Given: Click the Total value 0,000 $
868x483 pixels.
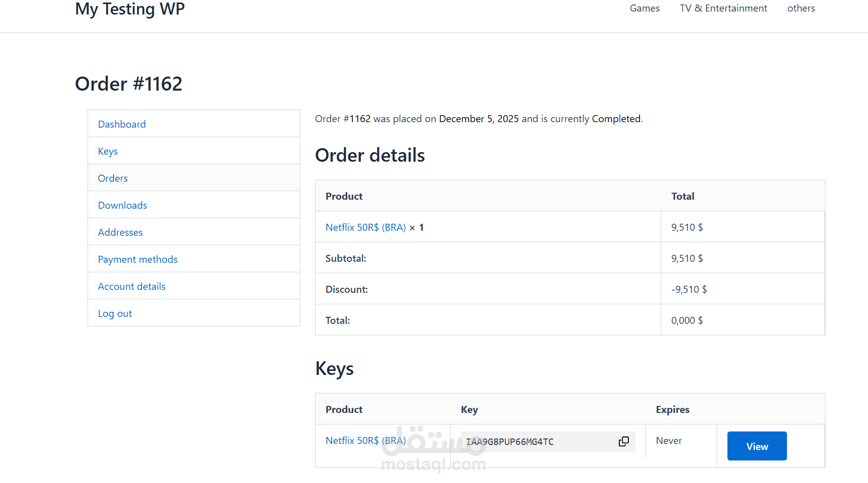Looking at the screenshot, I should click(x=687, y=320).
